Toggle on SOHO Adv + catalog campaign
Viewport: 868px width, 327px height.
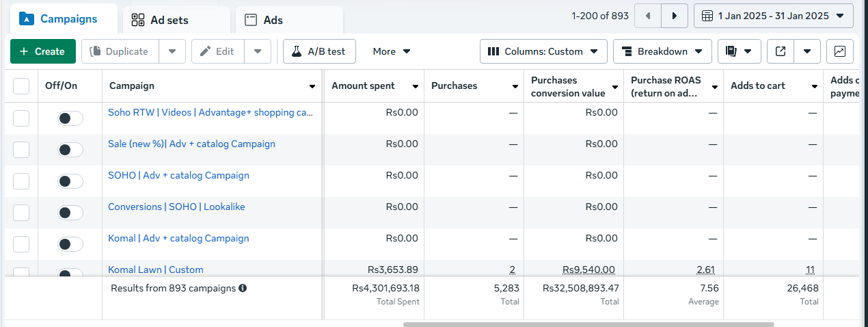(70, 181)
